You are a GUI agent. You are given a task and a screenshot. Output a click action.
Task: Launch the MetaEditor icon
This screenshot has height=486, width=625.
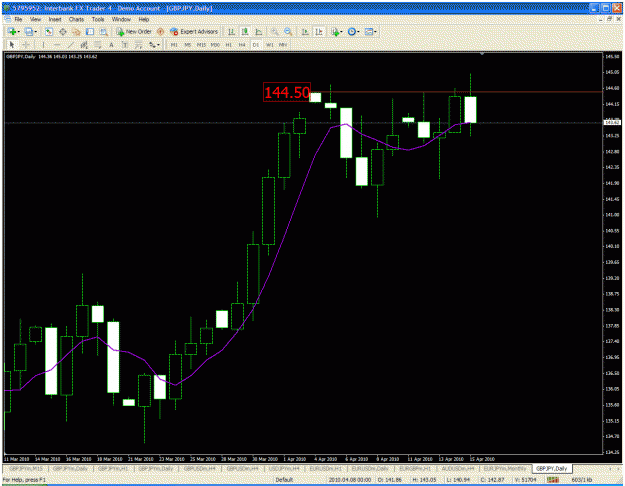(x=160, y=32)
